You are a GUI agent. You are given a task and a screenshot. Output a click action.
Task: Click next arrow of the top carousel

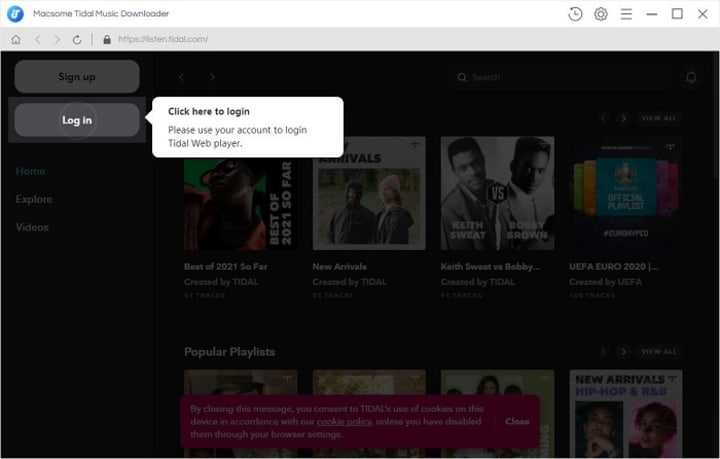(x=623, y=118)
